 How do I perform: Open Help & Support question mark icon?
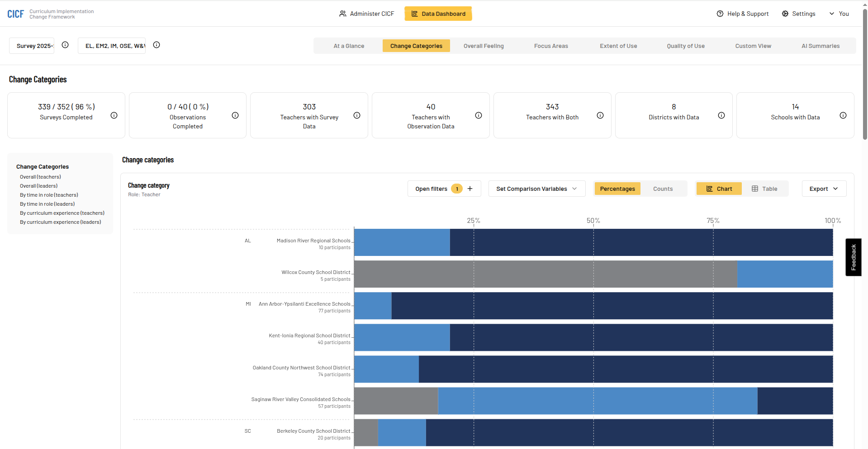tap(720, 13)
